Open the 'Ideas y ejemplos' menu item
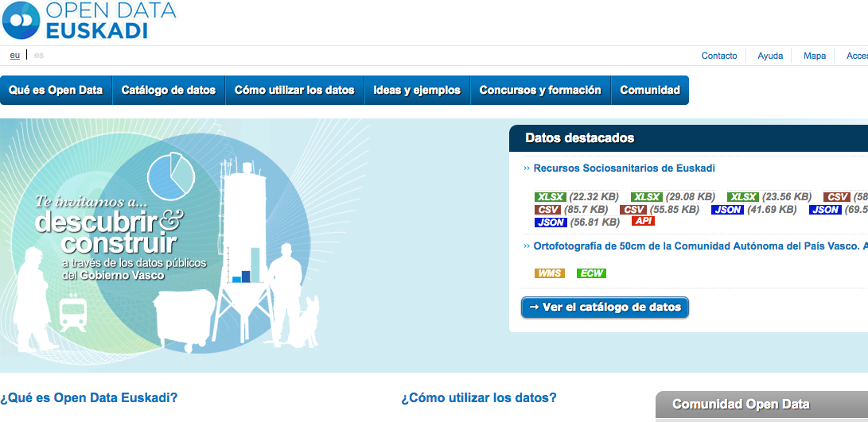Screen dimensions: 868x422 417,90
